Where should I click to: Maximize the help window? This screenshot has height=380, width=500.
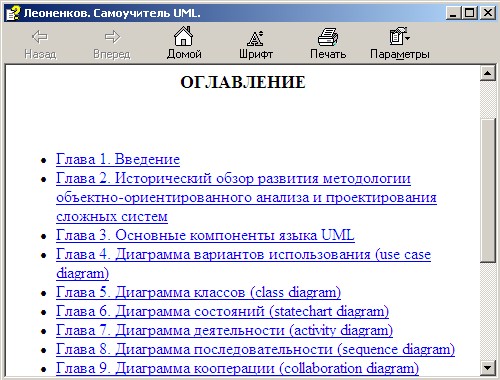[x=470, y=13]
